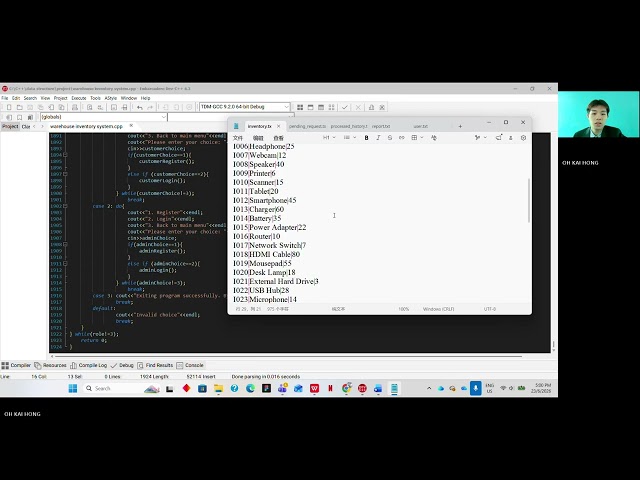
Task: Click the 'I015|Power Adapter|22' line in Notepad
Action: (x=269, y=227)
